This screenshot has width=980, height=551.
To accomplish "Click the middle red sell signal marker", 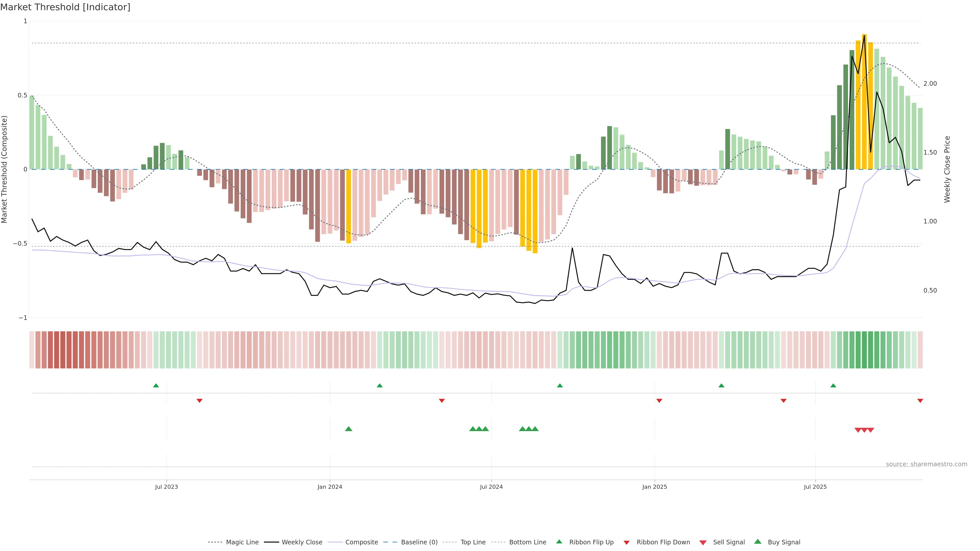I will tap(864, 430).
